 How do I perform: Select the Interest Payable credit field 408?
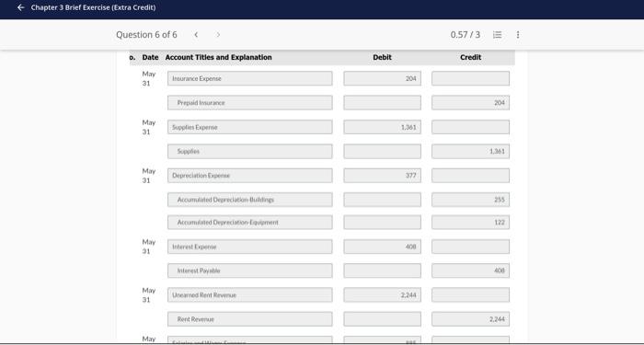tap(470, 270)
